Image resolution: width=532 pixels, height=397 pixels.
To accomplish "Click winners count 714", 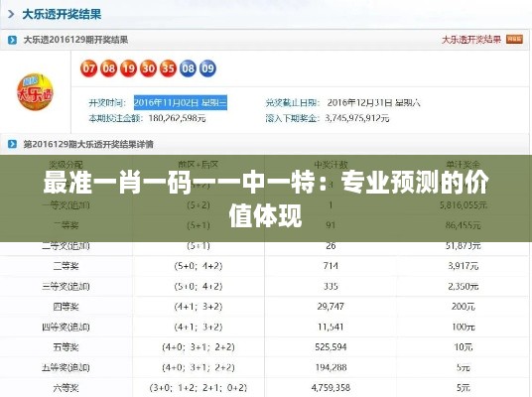I will pyautogui.click(x=331, y=266).
